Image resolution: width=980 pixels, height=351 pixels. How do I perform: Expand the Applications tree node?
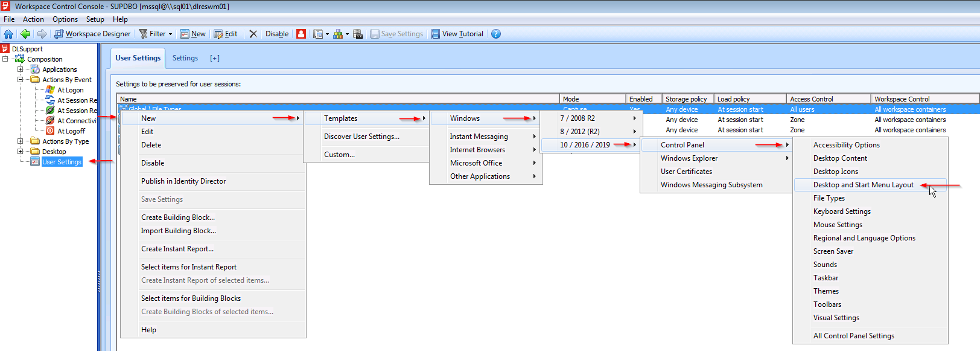20,69
